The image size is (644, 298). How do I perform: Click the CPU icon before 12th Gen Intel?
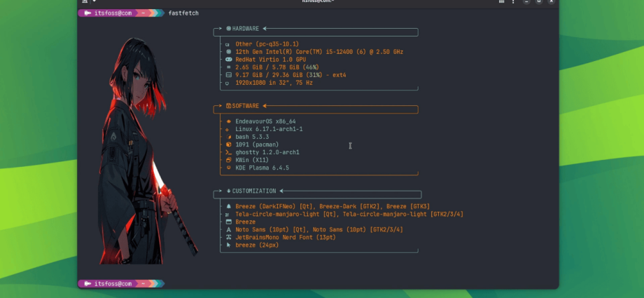(229, 52)
